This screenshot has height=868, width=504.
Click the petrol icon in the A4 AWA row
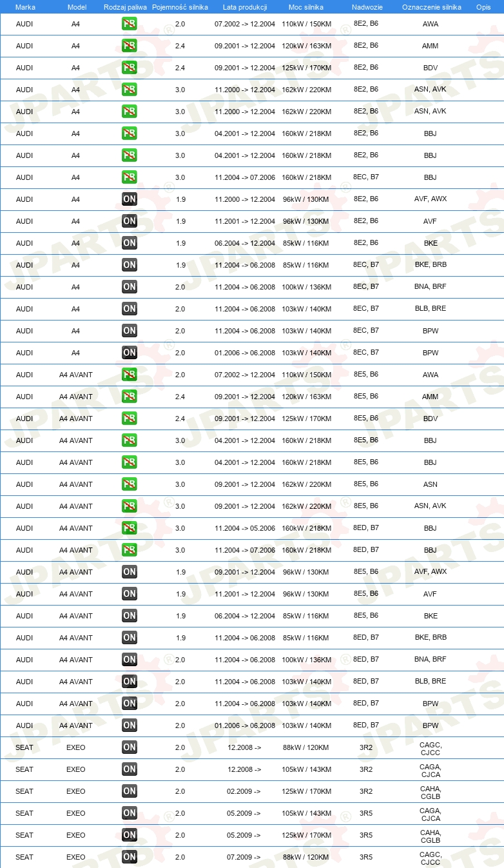pyautogui.click(x=129, y=24)
